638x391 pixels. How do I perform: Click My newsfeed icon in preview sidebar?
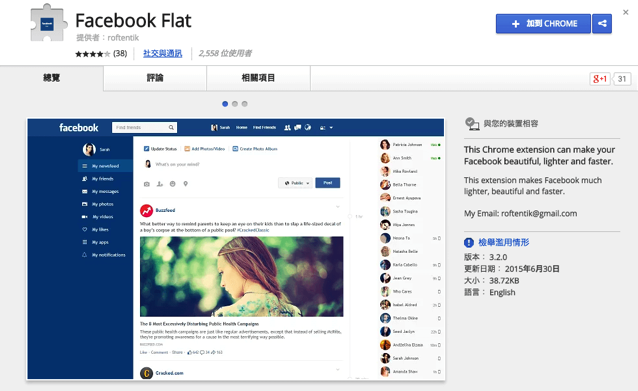click(85, 166)
